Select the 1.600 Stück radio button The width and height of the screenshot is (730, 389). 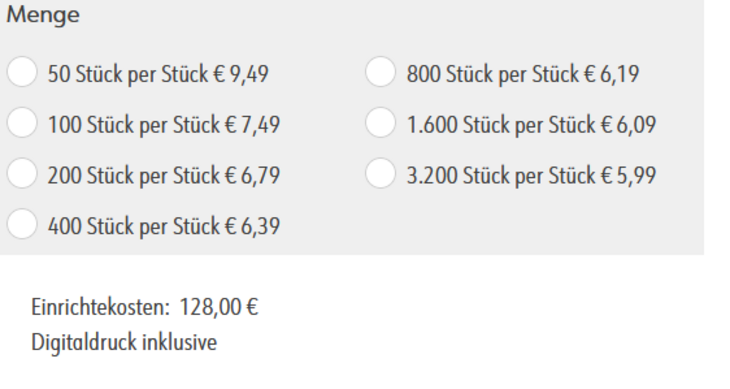coord(380,122)
